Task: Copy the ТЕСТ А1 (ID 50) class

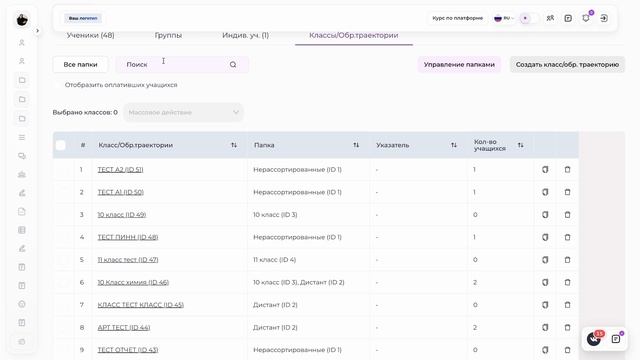Action: pyautogui.click(x=545, y=192)
